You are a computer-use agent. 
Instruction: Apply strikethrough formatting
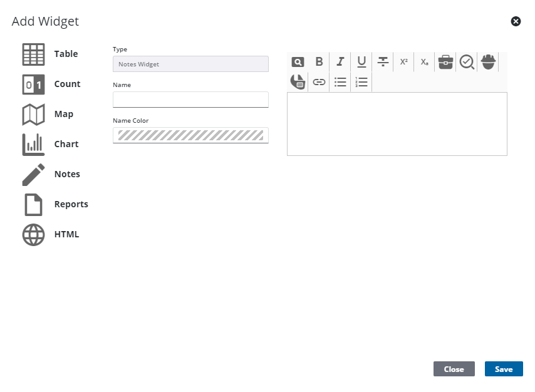383,61
